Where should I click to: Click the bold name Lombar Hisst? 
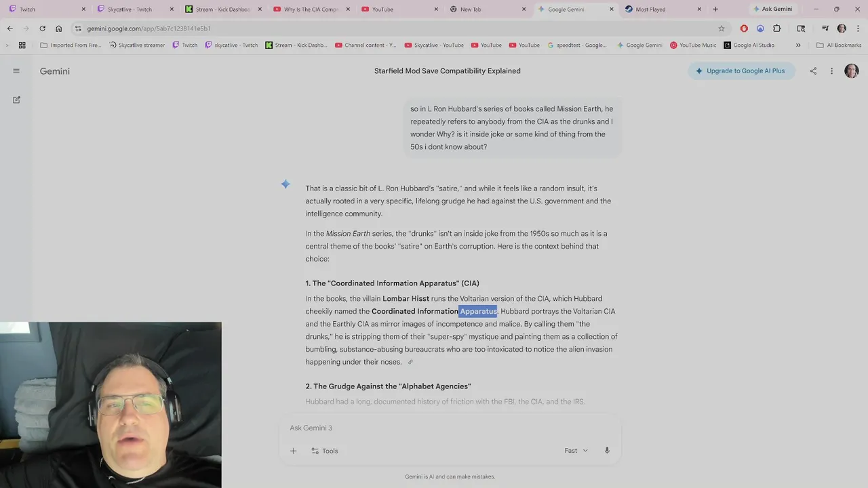[x=406, y=299]
